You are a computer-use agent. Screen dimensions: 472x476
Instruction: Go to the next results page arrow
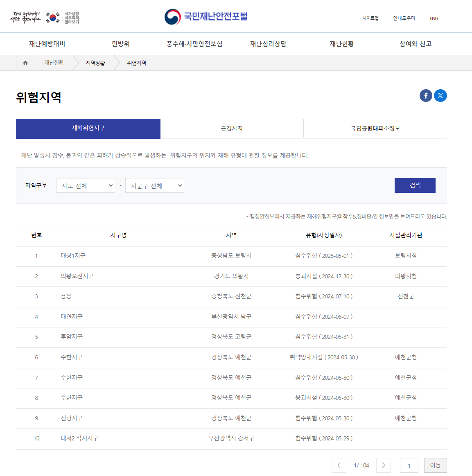[383, 465]
